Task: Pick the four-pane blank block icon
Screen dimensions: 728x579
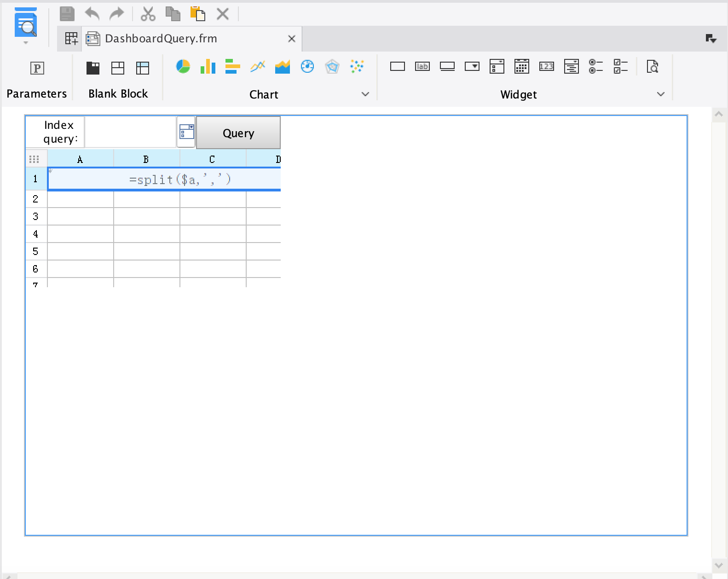Action: point(118,68)
